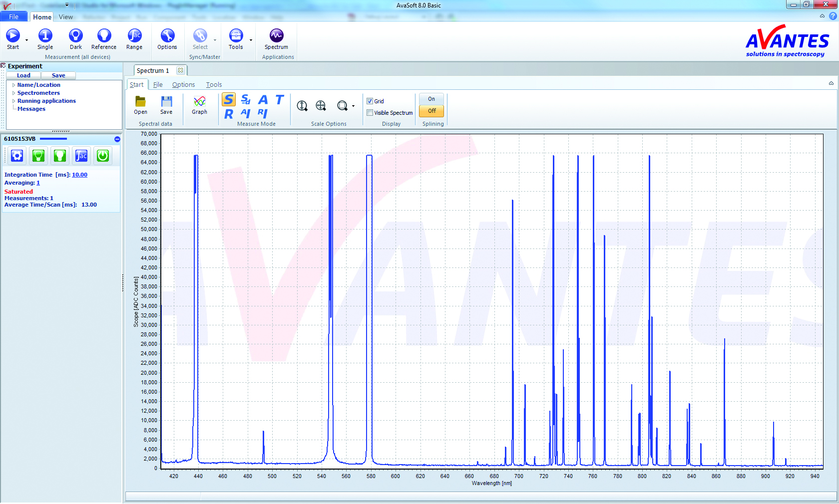Click the Graph icon
This screenshot has width=839, height=504.
(199, 102)
